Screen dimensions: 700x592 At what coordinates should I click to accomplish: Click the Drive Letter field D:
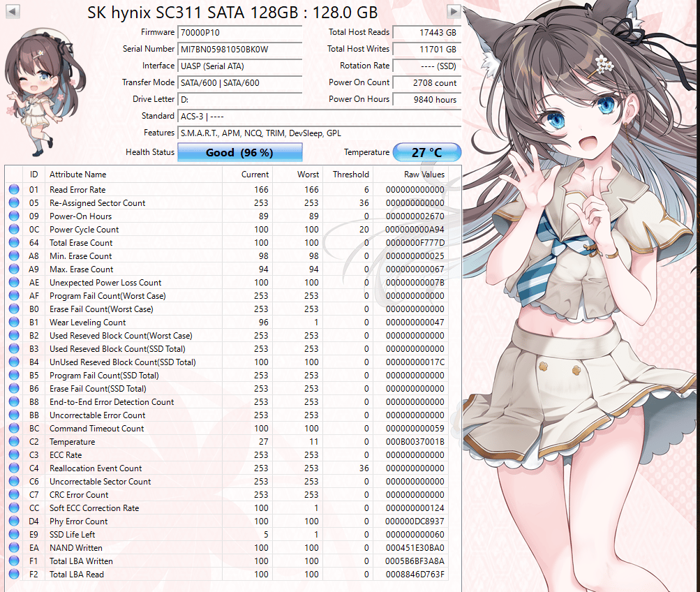[240, 100]
